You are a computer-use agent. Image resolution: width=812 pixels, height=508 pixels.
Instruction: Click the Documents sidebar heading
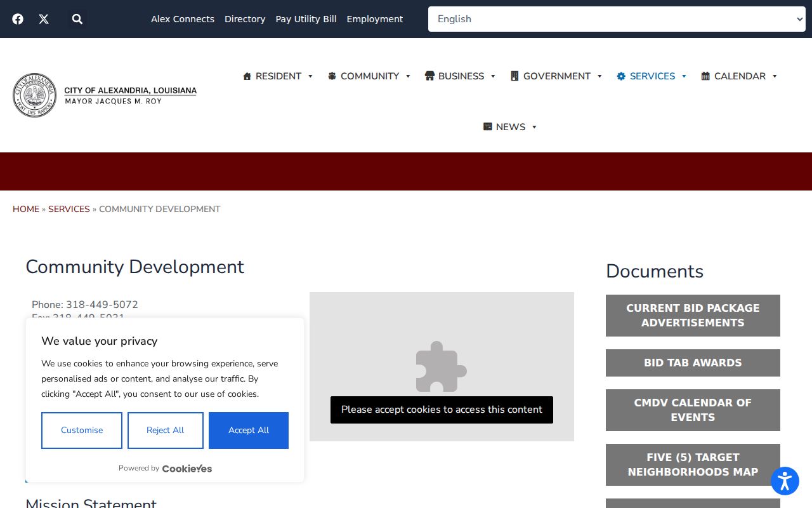coord(655,271)
